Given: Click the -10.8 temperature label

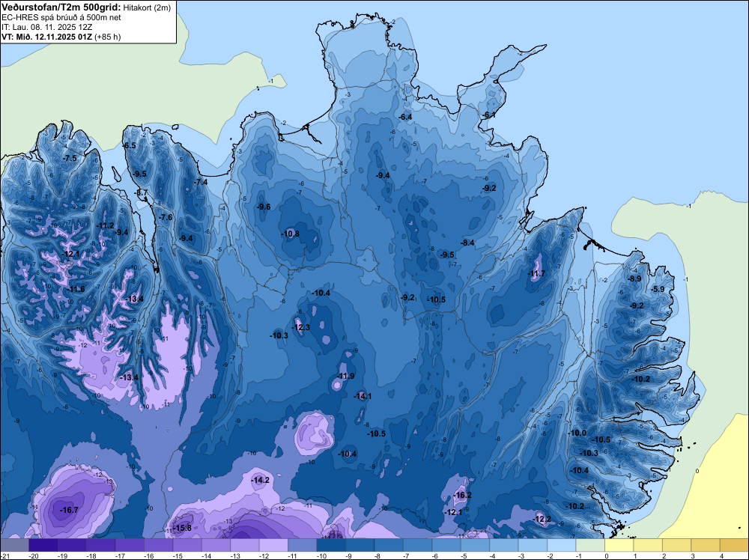Looking at the screenshot, I should [x=291, y=234].
